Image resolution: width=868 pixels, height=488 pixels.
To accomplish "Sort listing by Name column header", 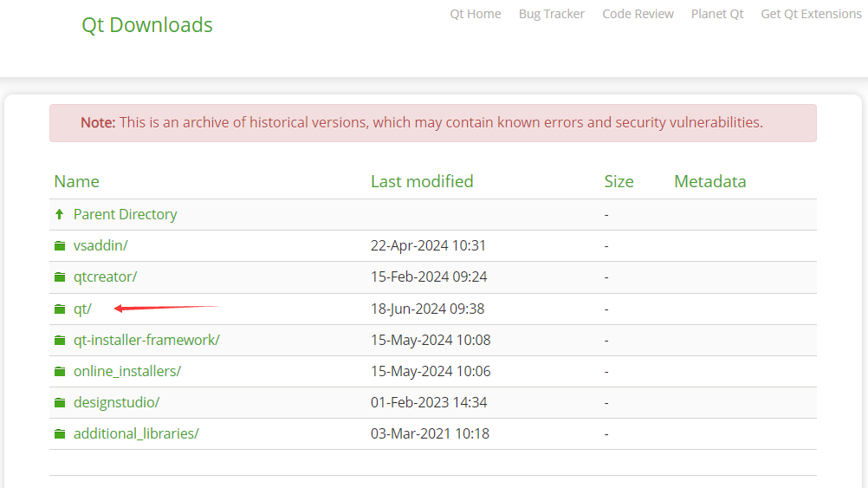I will [x=76, y=181].
